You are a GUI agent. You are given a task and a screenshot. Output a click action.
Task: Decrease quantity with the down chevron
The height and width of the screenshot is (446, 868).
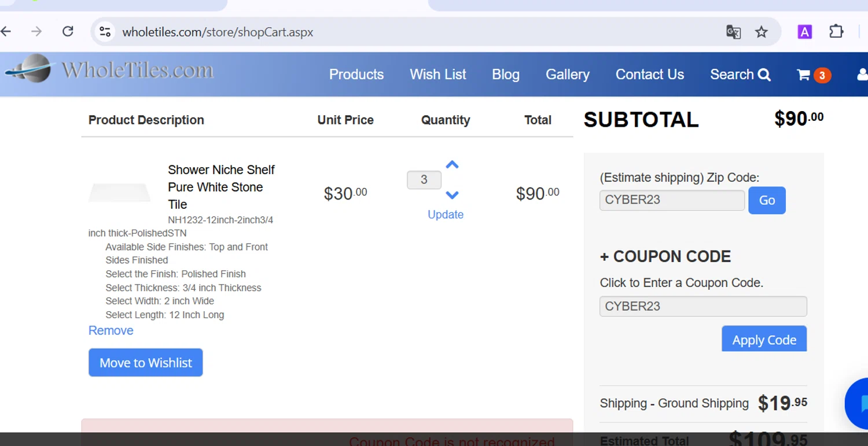[452, 195]
